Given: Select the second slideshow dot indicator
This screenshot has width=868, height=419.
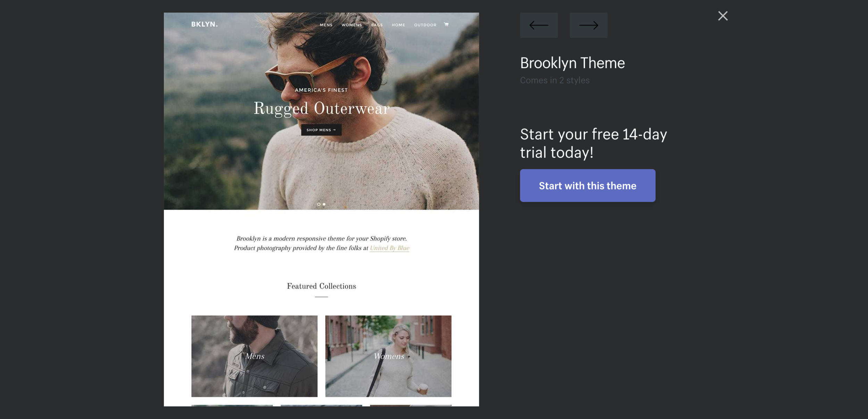Looking at the screenshot, I should pyautogui.click(x=324, y=204).
